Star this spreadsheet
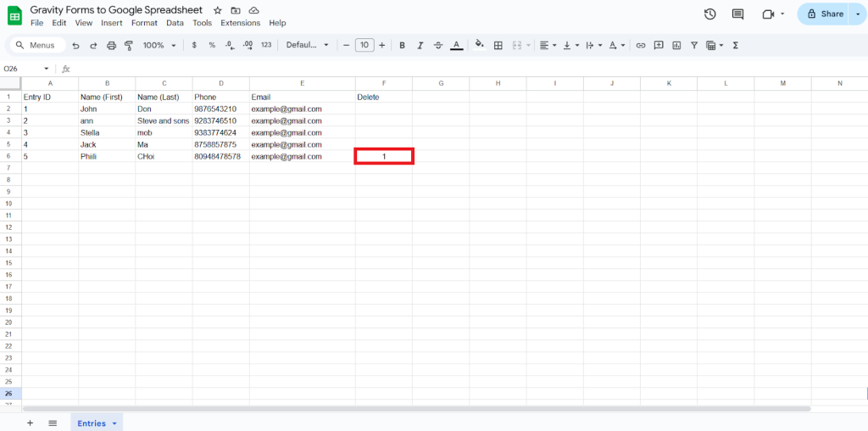Image resolution: width=868 pixels, height=431 pixels. [218, 10]
